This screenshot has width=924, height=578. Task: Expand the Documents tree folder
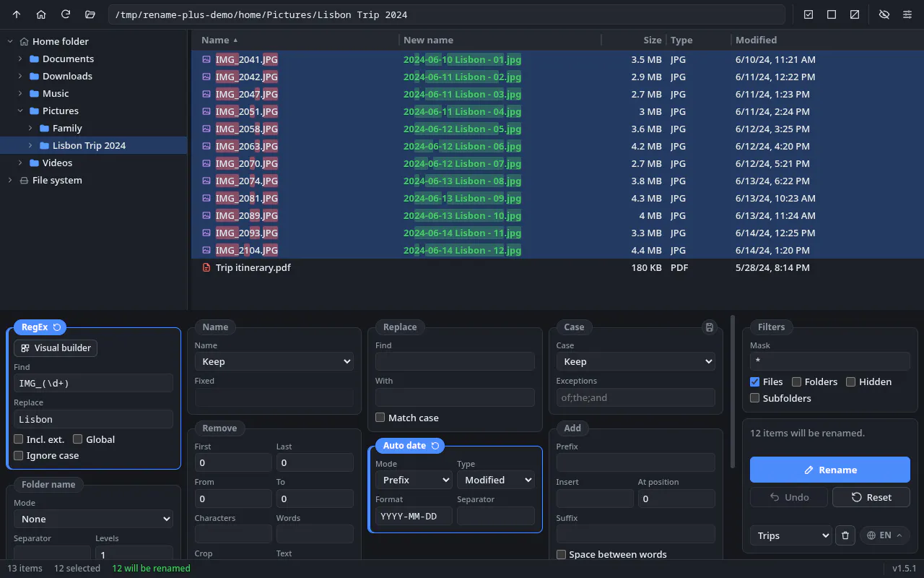tap(20, 59)
